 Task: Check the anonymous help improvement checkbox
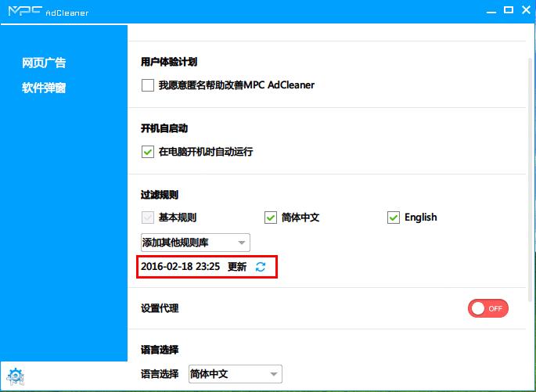tap(148, 85)
